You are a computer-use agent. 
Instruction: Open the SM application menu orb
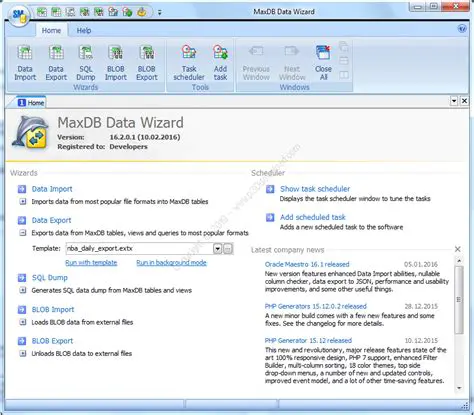(x=19, y=15)
